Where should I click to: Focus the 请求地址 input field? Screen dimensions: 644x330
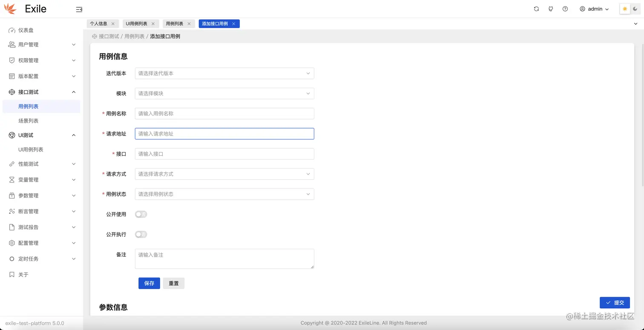click(224, 134)
